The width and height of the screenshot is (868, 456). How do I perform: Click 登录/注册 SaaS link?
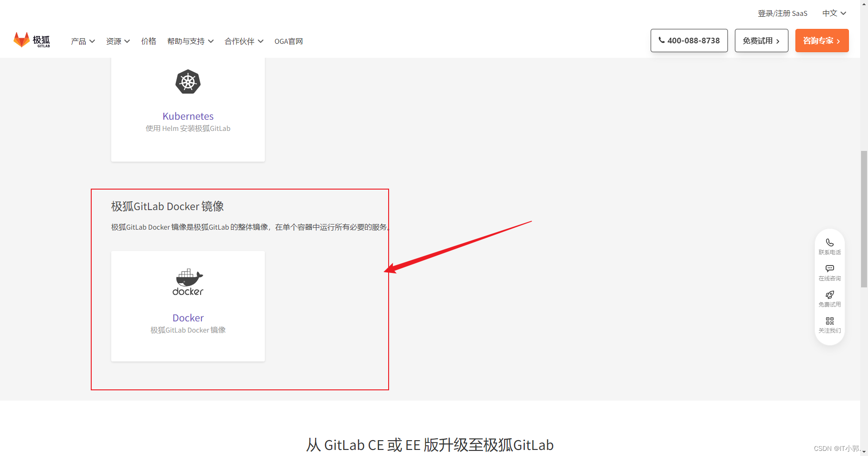pyautogui.click(x=782, y=13)
